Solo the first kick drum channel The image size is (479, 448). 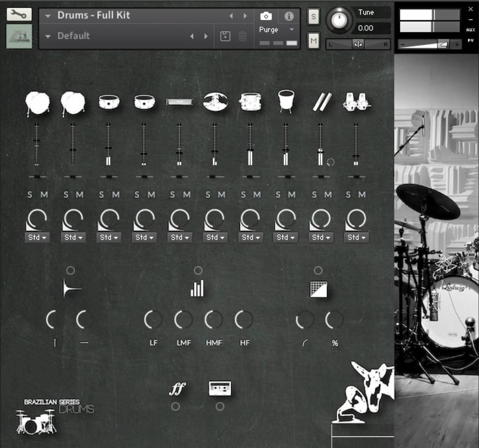(30, 195)
